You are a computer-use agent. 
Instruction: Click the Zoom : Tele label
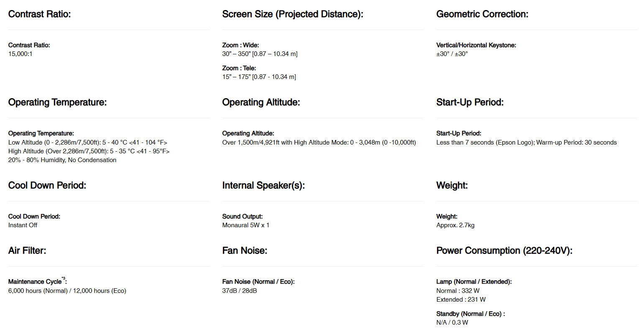(x=239, y=68)
